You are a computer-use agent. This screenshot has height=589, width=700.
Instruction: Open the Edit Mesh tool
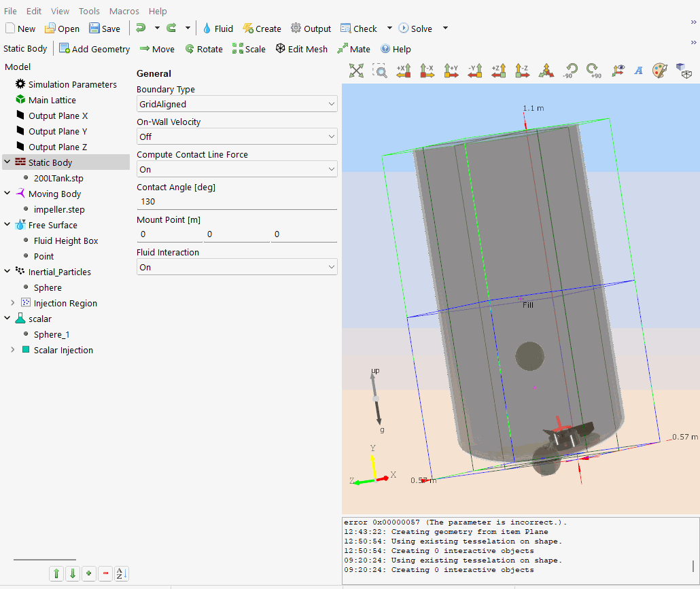click(x=301, y=49)
